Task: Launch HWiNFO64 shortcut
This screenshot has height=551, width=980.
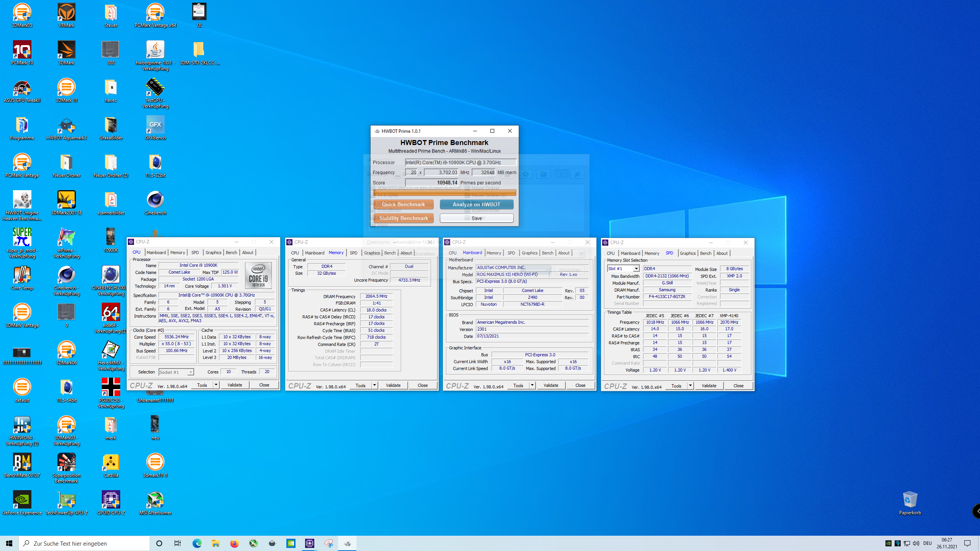Action: point(22,431)
